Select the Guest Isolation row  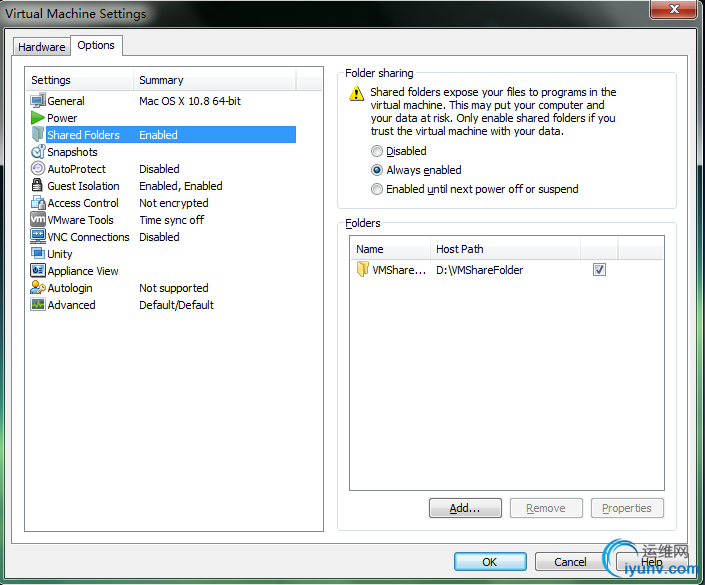point(163,186)
